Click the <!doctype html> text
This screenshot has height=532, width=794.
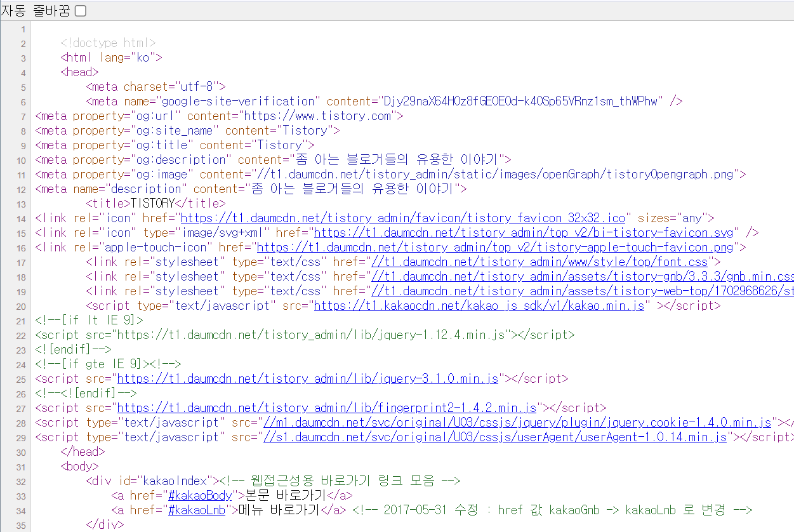(109, 43)
